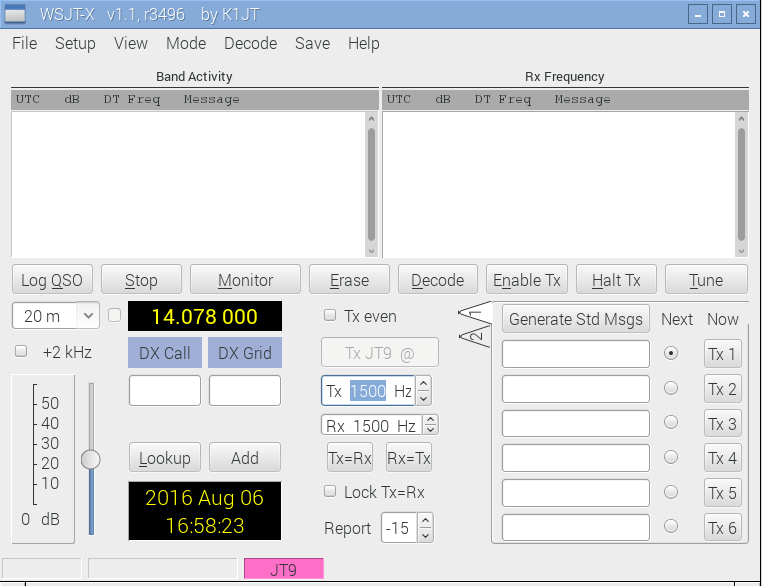Click the Tx JT9 @ button

tap(380, 353)
